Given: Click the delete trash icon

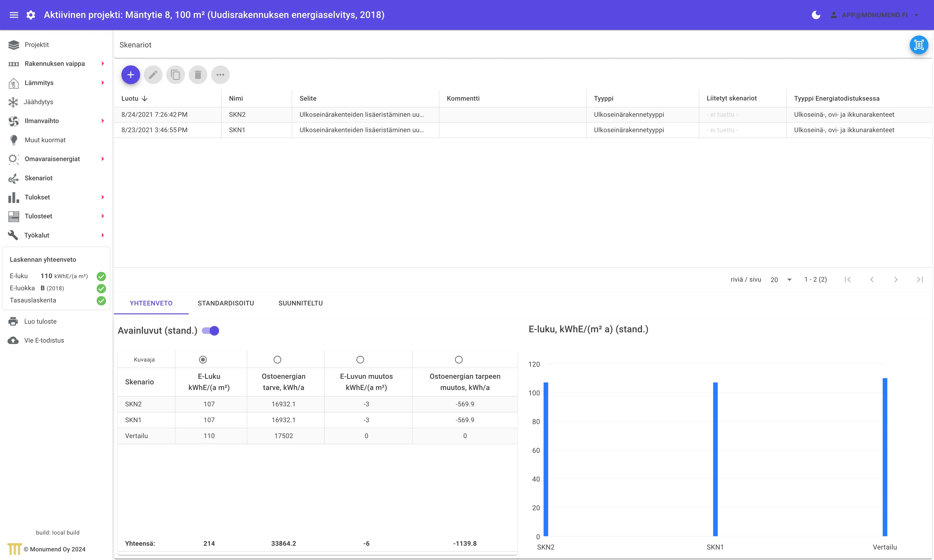Looking at the screenshot, I should [198, 75].
